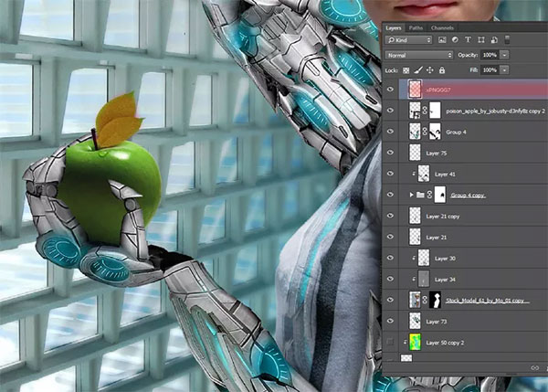
Task: Lock layer position with the move icon
Action: click(430, 70)
